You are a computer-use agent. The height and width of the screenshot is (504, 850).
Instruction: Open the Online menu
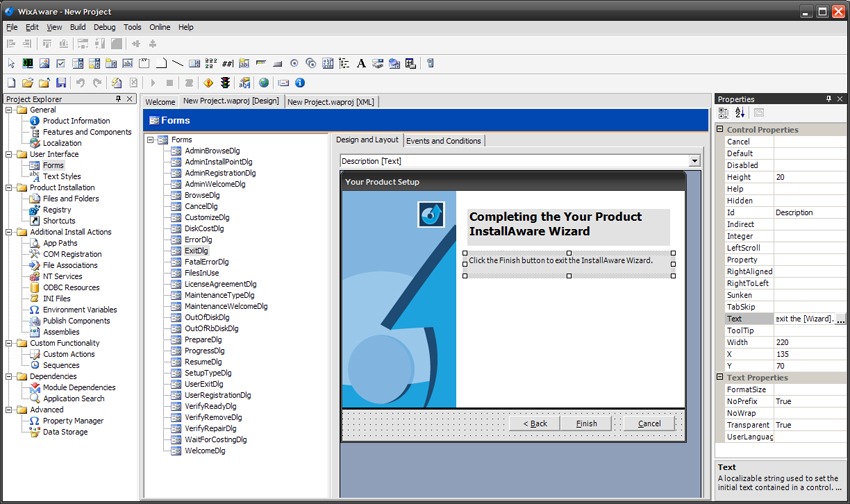(x=160, y=27)
